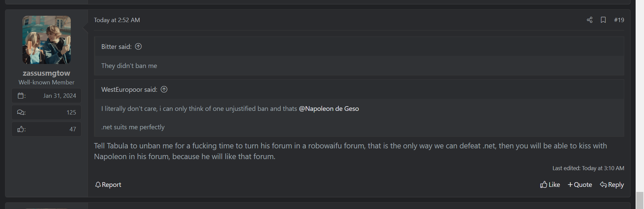
Task: Click the "WestEuropoor said:" quote header
Action: pos(129,90)
